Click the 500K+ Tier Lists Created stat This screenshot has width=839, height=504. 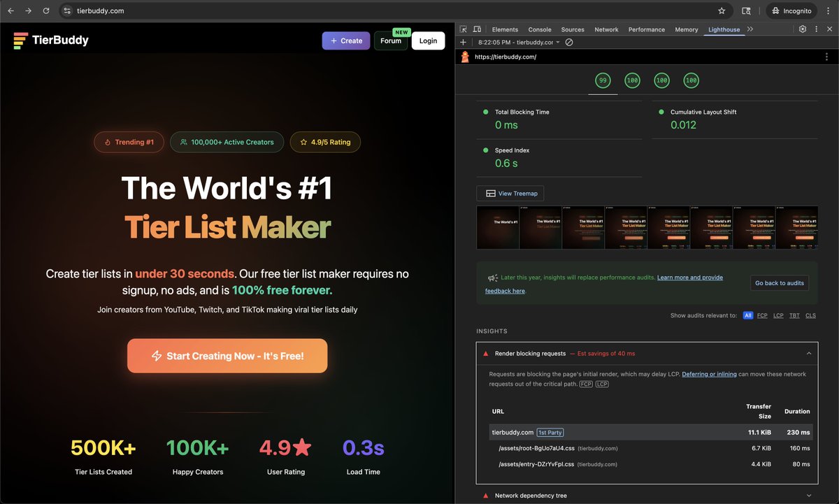(103, 456)
